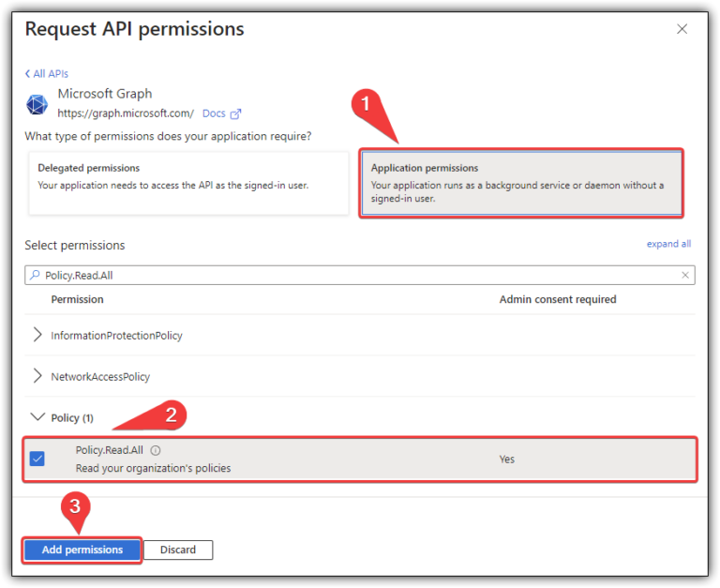
Task: Click the Policy.Read.All permission name
Action: tap(110, 450)
